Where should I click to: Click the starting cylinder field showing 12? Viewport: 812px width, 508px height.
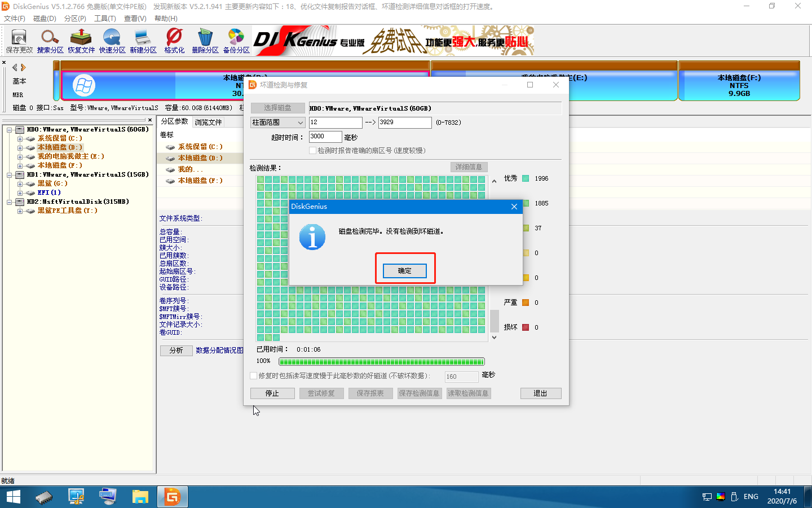pos(336,122)
